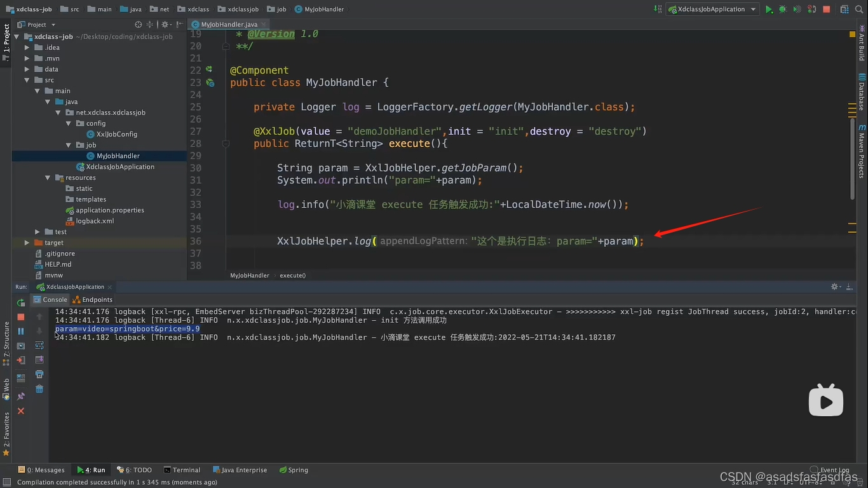This screenshot has height=488, width=868.
Task: Open XxlJobConfig in the project tree
Action: [112, 134]
